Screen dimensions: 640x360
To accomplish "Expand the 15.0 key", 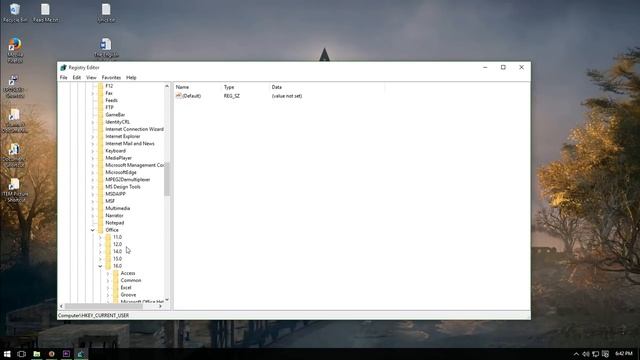I will tap(100, 259).
